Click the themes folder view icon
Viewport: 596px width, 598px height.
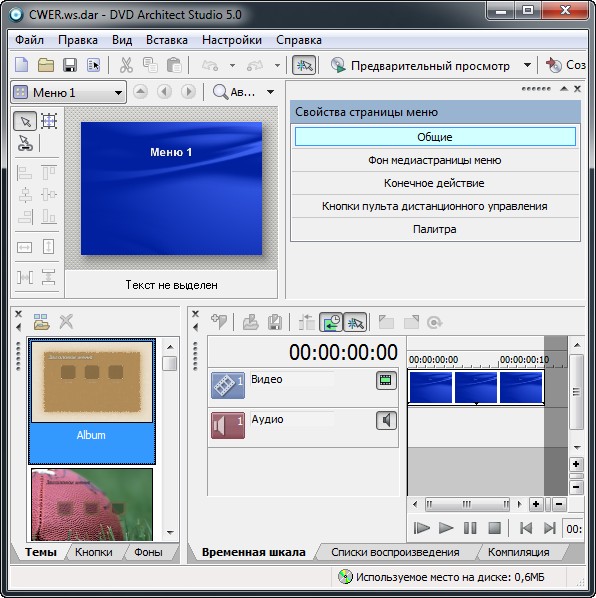click(x=41, y=322)
